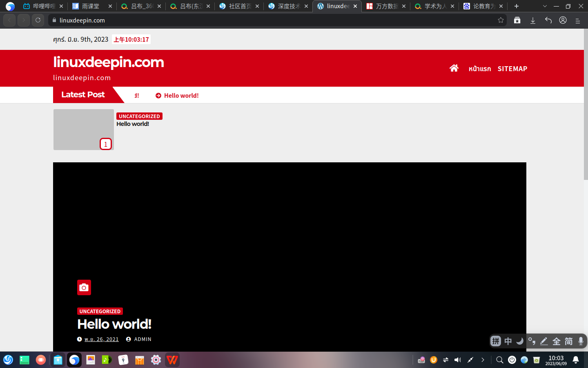
Task: Click the linuxdeepin.com site title
Action: pos(109,62)
